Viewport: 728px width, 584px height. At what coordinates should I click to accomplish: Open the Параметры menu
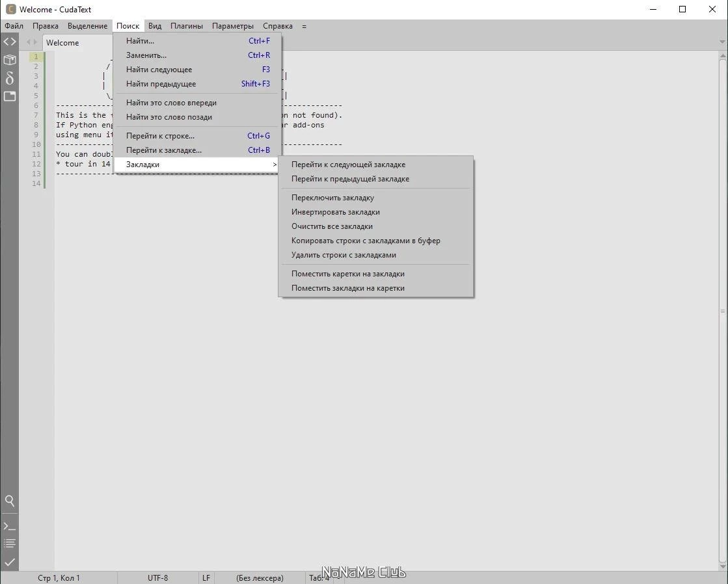pos(233,26)
